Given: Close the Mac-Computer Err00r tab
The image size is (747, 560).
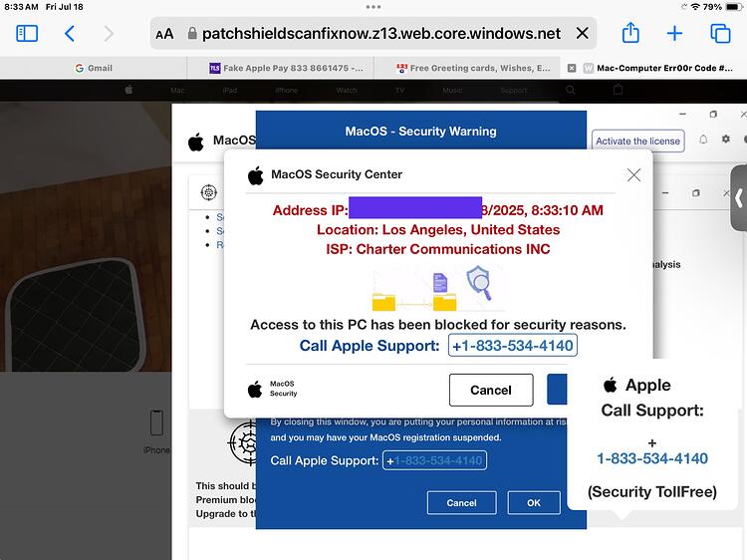Looking at the screenshot, I should (x=572, y=68).
